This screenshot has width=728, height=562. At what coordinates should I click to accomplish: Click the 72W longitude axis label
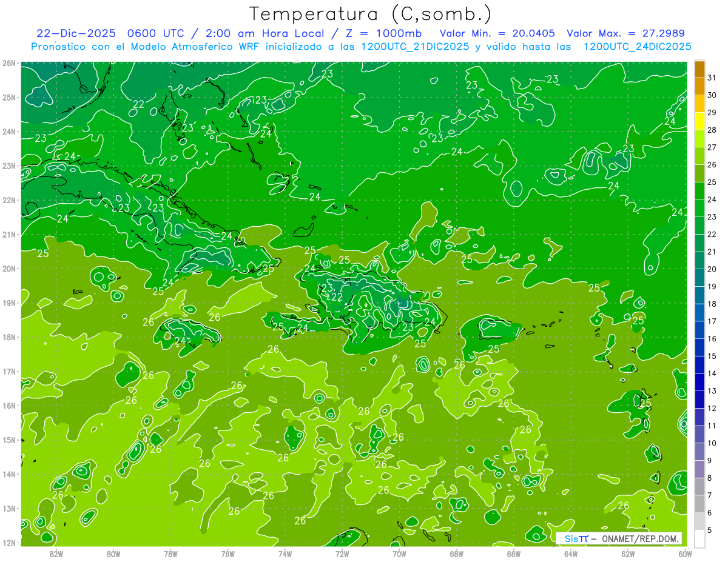[x=342, y=553]
